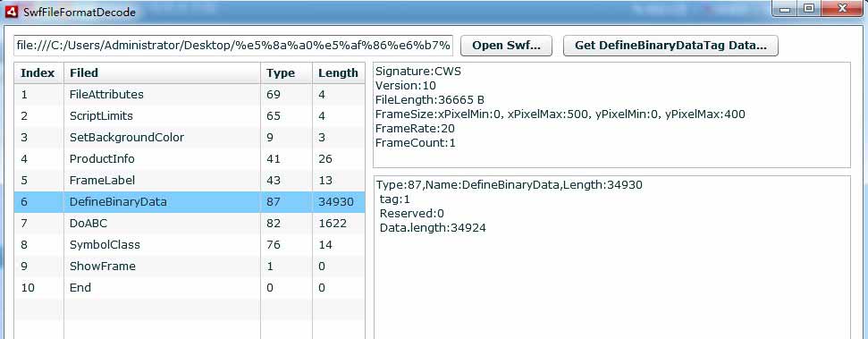The image size is (868, 339).
Task: Click the Length value 1622
Action: click(x=333, y=224)
